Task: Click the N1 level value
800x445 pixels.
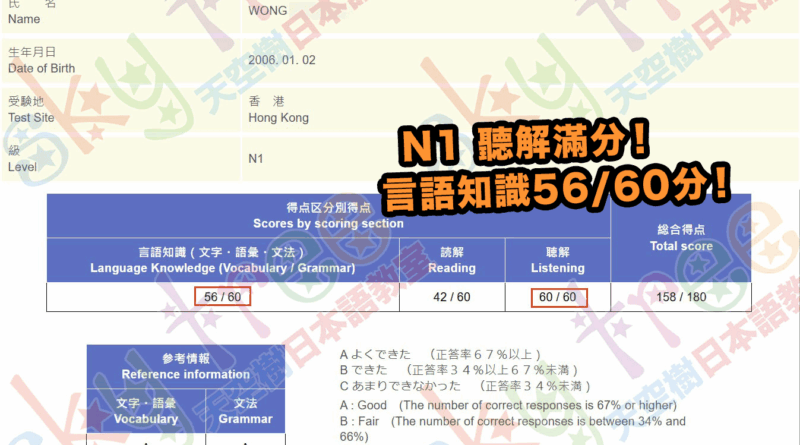Action: tap(257, 158)
